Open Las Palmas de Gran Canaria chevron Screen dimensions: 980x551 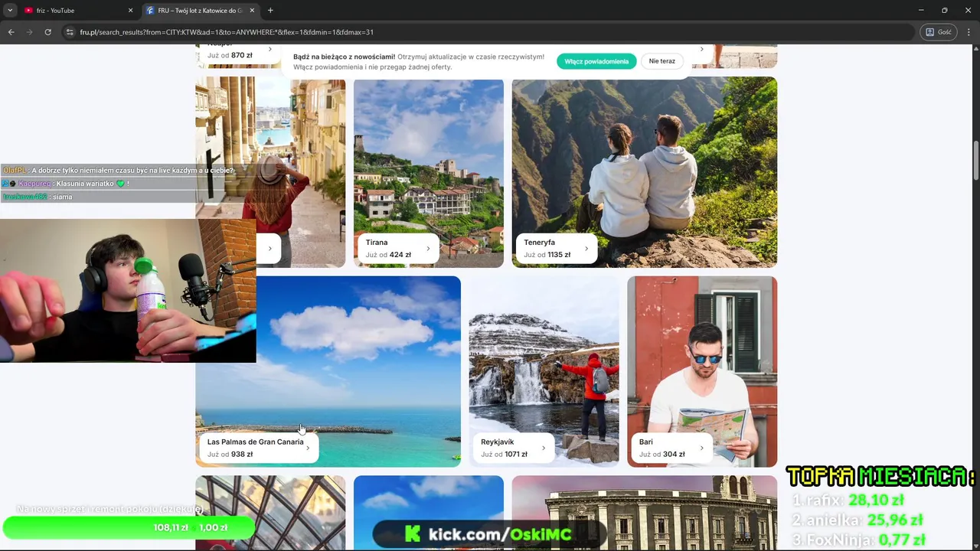click(x=308, y=448)
